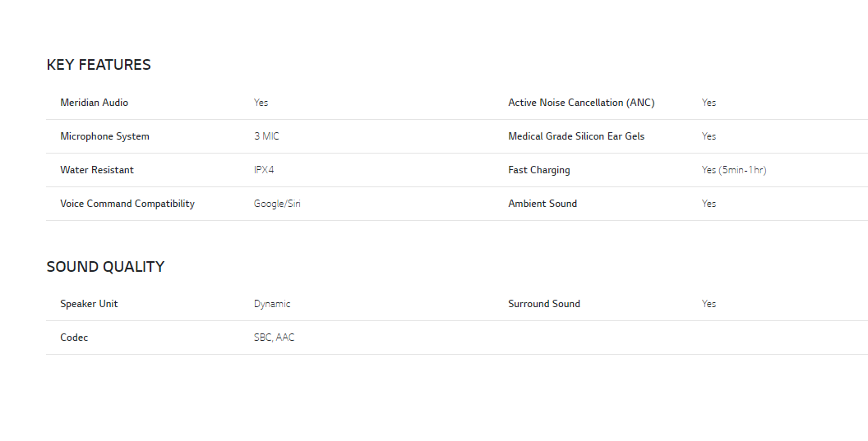This screenshot has width=868, height=441.
Task: Click the Ambient Sound label
Action: (x=542, y=204)
